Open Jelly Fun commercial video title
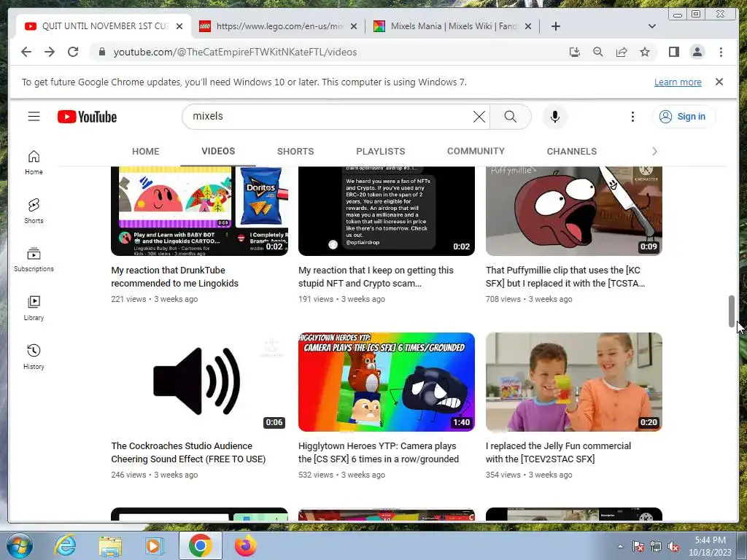Image resolution: width=747 pixels, height=560 pixels. point(558,452)
